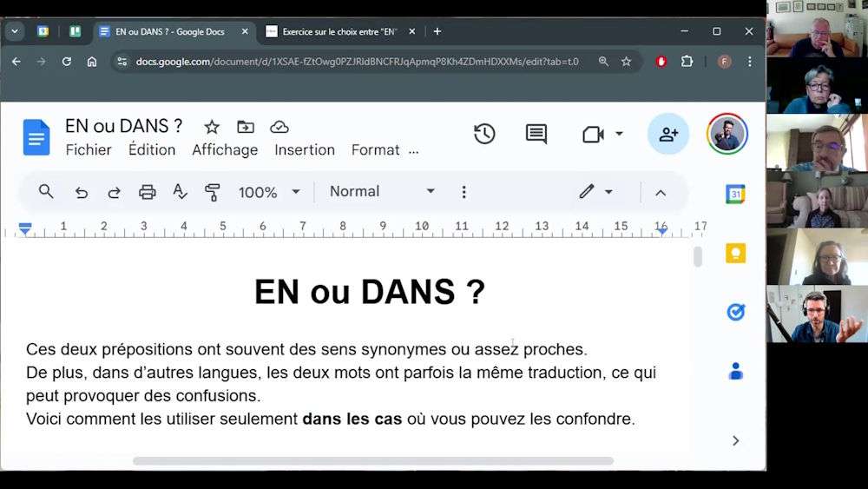Viewport: 868px width, 489px height.
Task: Click the heading EN ou DANS ?
Action: coord(370,292)
